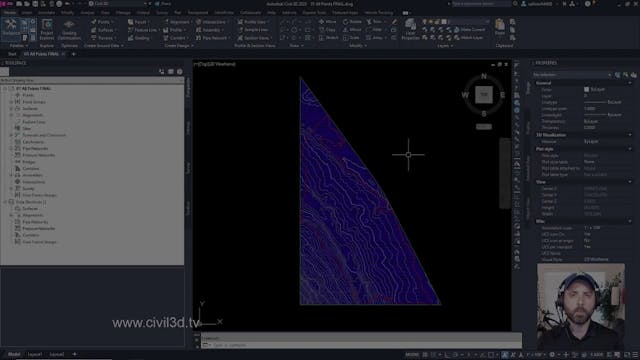This screenshot has height=360, width=640.
Task: Switch to the All Points FINAL drawing tab
Action: [x=41, y=54]
